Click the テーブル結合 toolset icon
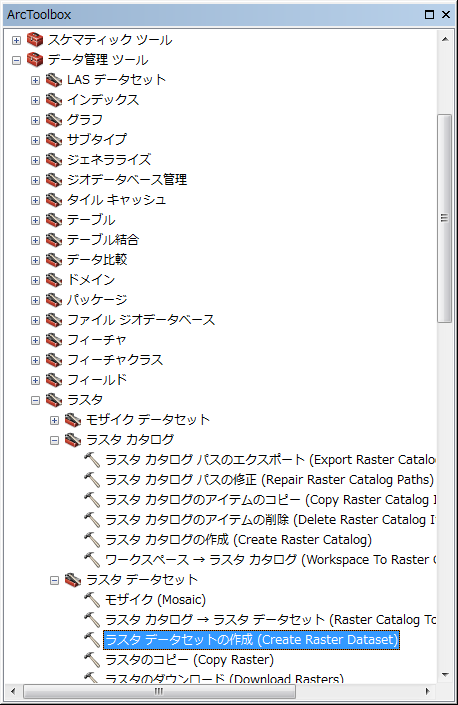Image resolution: width=458 pixels, height=705 pixels. [54, 240]
